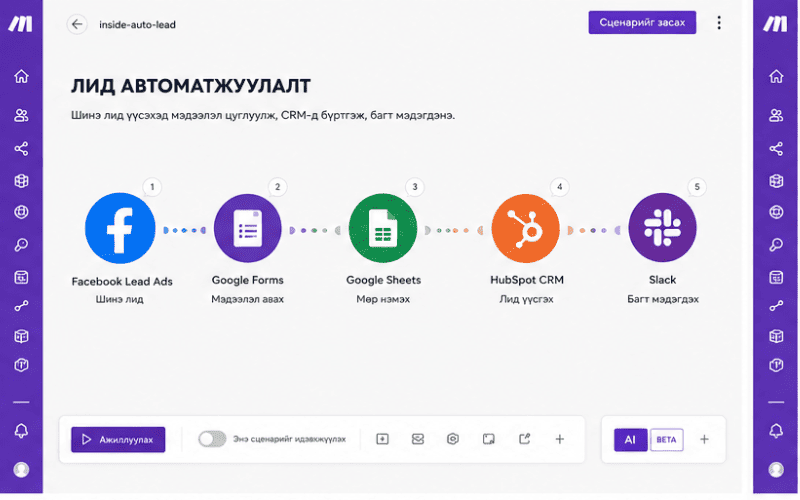The width and height of the screenshot is (800, 500).
Task: Click the scenario description starting Шинэ лид үүсэхэд
Action: 263,115
